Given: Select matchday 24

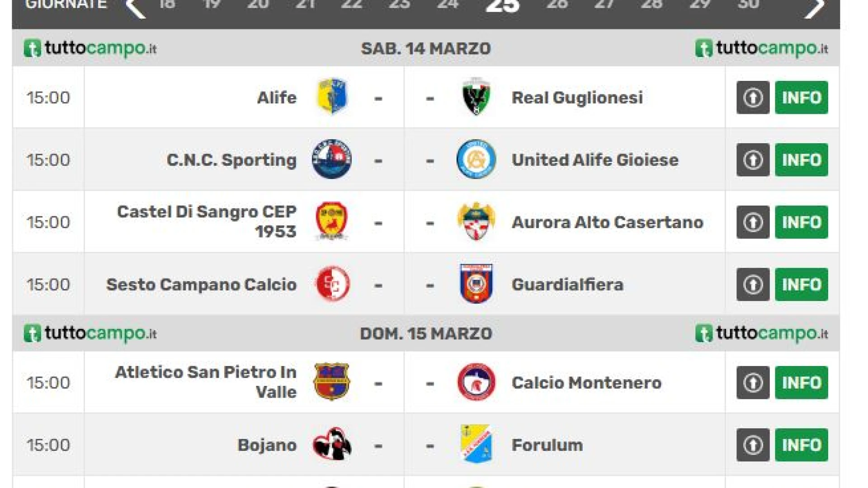Looking at the screenshot, I should tap(448, 5).
